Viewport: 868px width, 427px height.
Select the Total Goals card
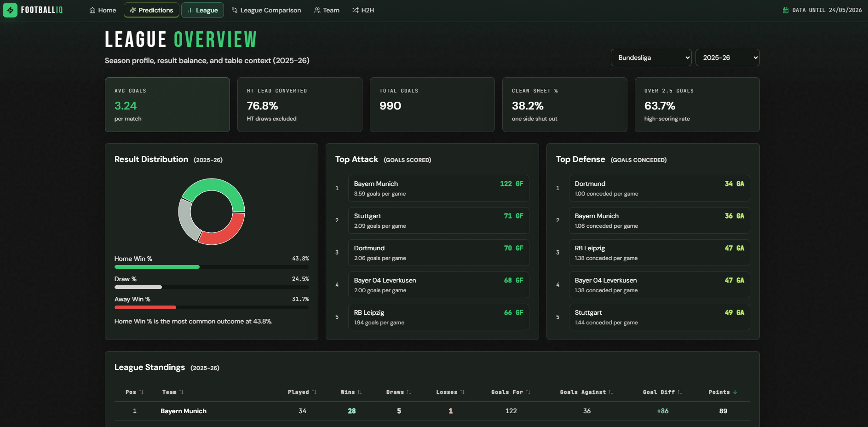point(432,105)
